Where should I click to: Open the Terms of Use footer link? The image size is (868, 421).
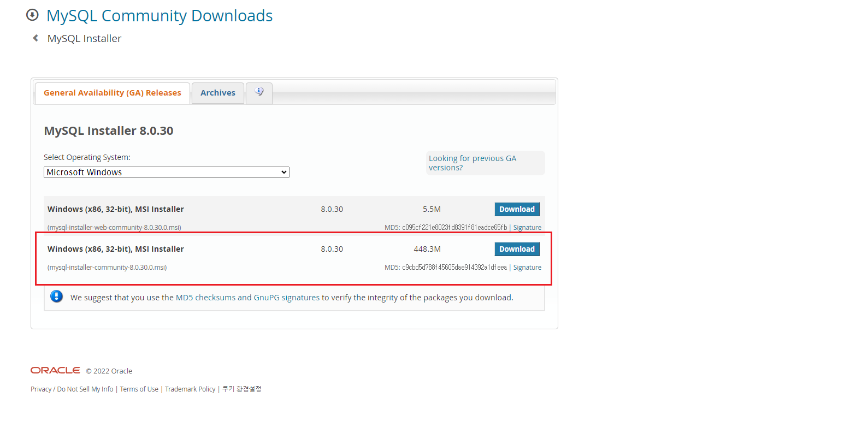tap(139, 389)
